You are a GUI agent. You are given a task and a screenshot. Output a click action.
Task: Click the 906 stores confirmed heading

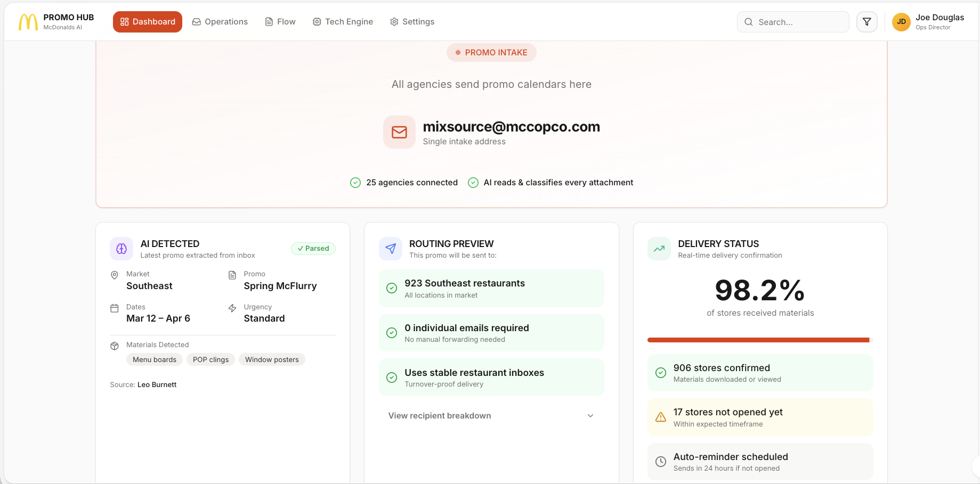tap(722, 368)
